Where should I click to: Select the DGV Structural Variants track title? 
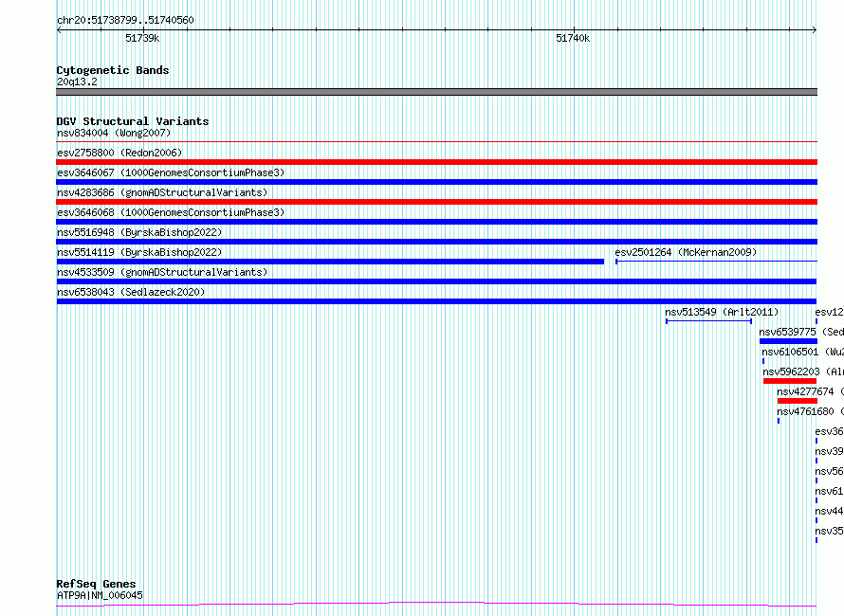(x=133, y=121)
